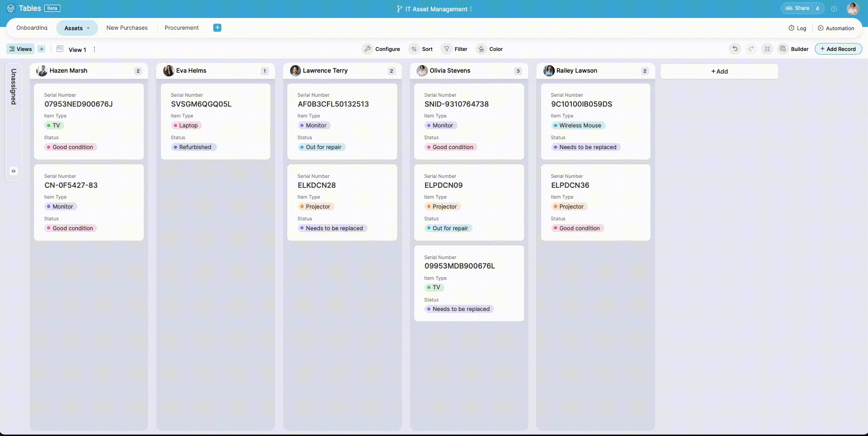Click the Beta badge next to Tables
The width and height of the screenshot is (868, 436).
pos(52,8)
